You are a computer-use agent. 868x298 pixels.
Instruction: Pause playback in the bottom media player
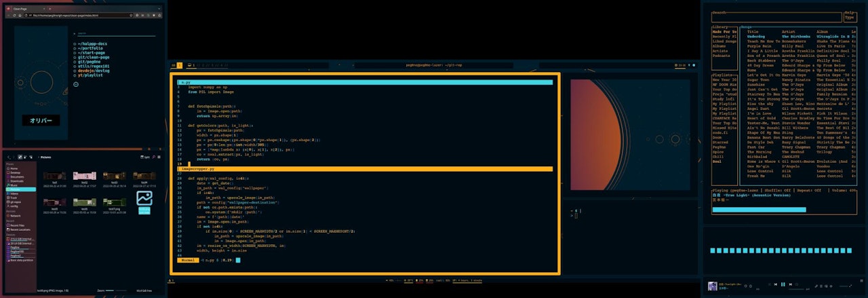pos(783,284)
